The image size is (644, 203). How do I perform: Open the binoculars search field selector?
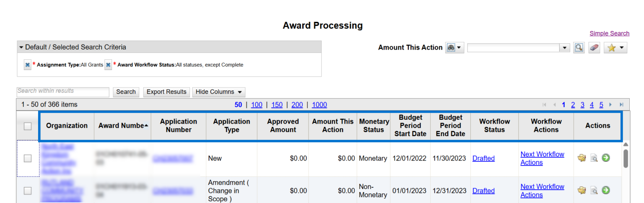(x=455, y=48)
